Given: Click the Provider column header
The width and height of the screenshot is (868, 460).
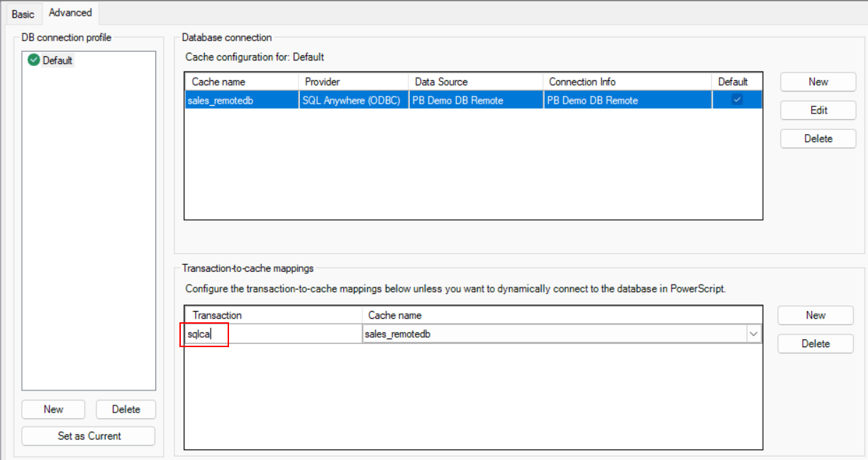Looking at the screenshot, I should tap(353, 82).
